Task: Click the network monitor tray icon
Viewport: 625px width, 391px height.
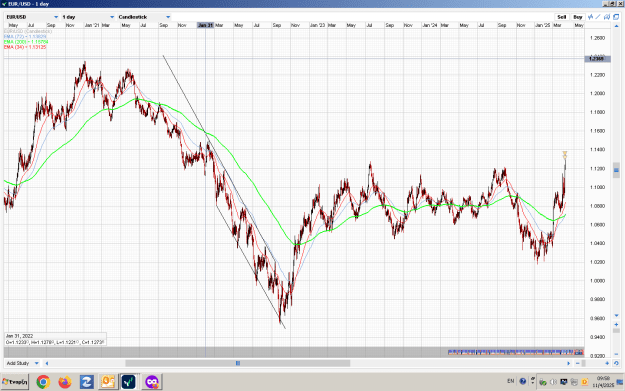Action: 564,382
